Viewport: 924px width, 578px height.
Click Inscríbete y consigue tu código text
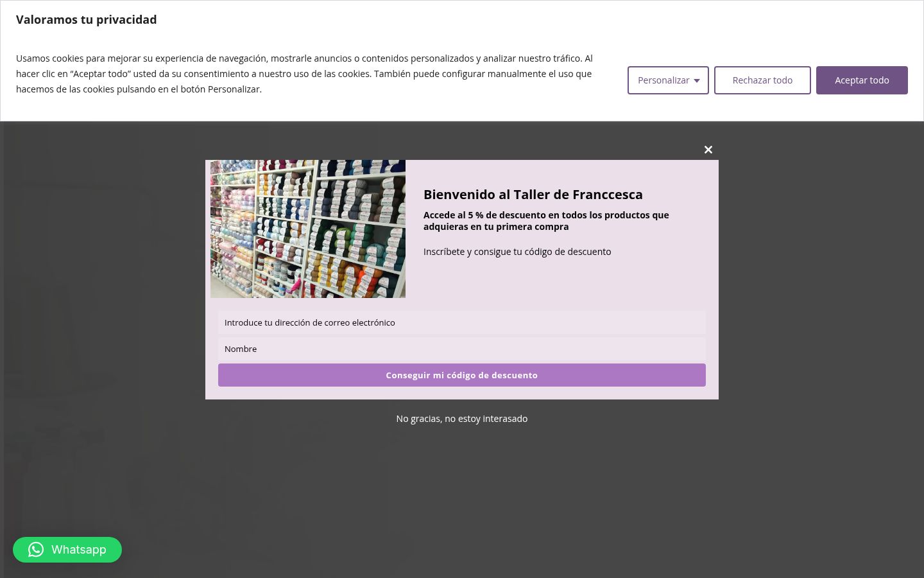coord(517,252)
